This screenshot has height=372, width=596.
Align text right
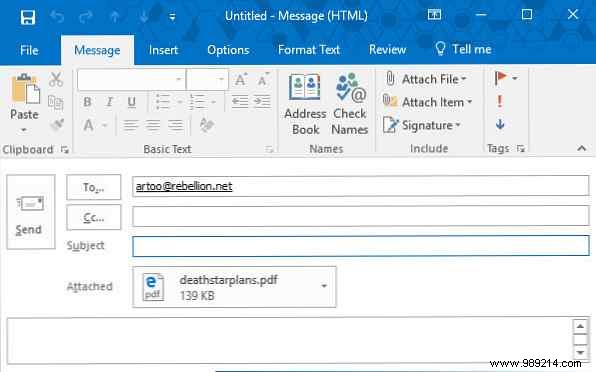click(x=176, y=125)
